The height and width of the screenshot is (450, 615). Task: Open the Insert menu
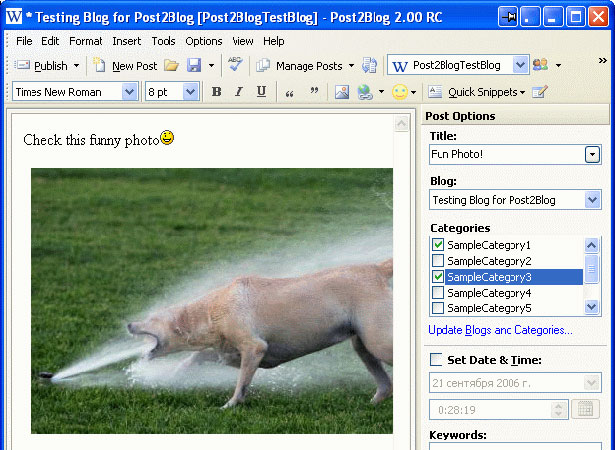pos(126,41)
